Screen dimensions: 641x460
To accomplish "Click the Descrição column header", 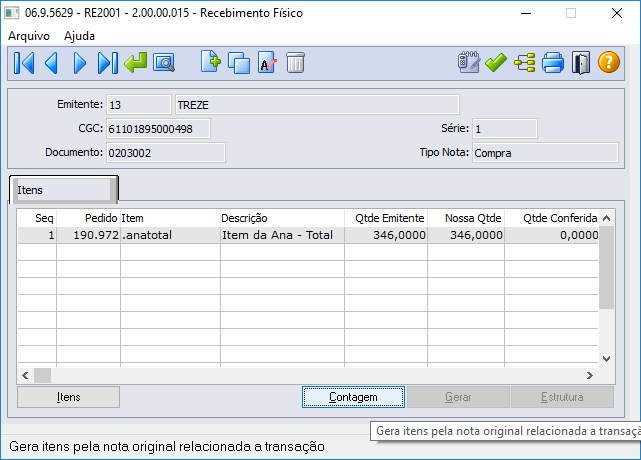I will point(282,218).
